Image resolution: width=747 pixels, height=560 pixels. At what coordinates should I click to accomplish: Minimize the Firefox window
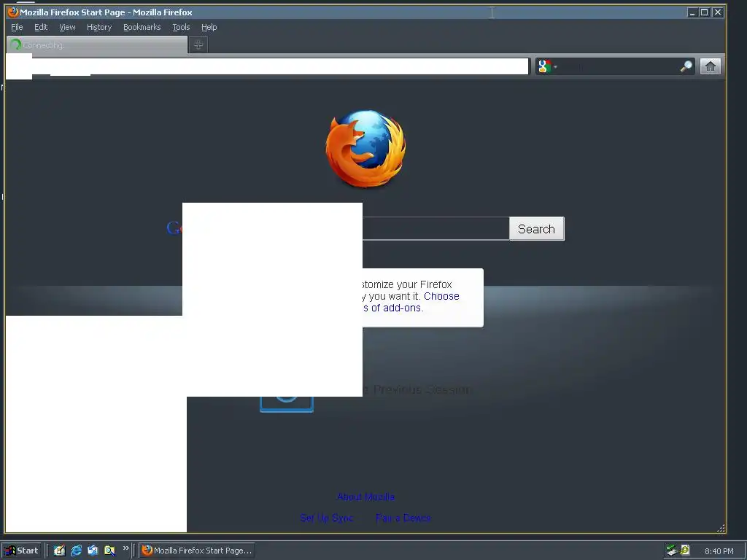692,12
